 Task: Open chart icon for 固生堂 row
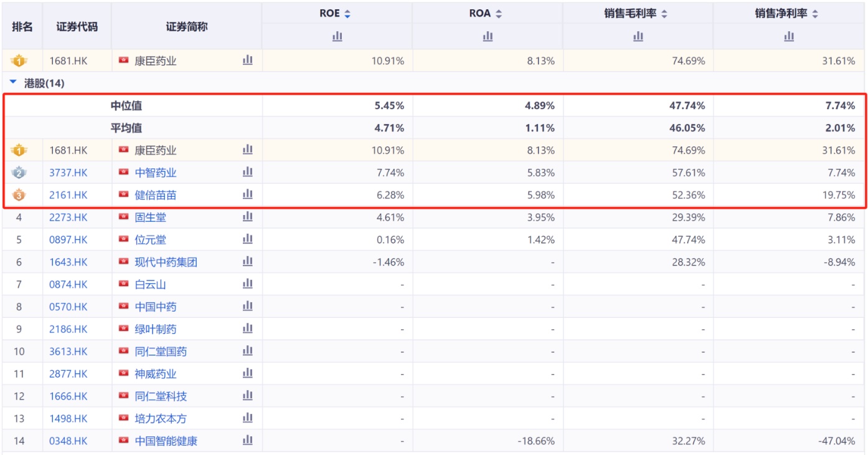tap(248, 217)
